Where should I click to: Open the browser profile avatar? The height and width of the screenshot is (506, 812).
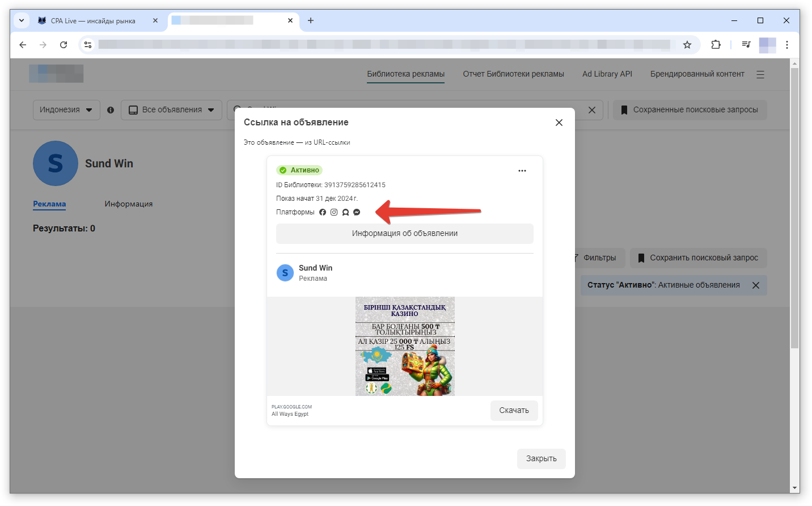767,45
